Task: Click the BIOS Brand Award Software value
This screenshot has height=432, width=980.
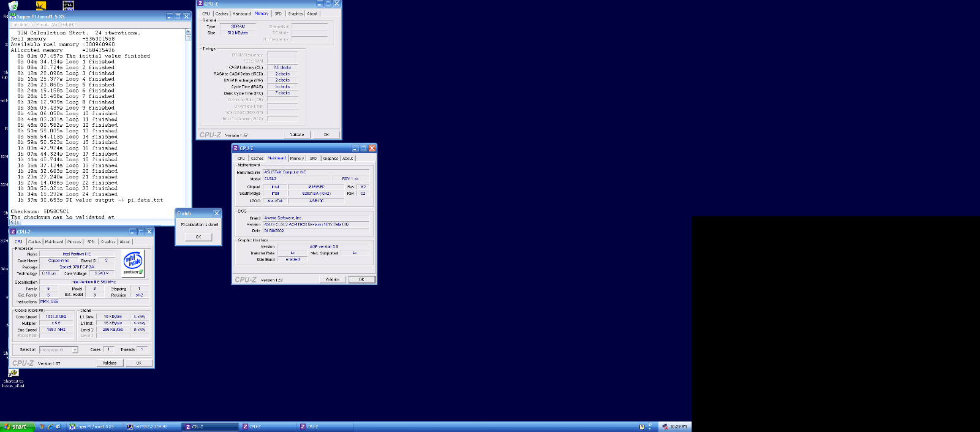Action: (316, 218)
